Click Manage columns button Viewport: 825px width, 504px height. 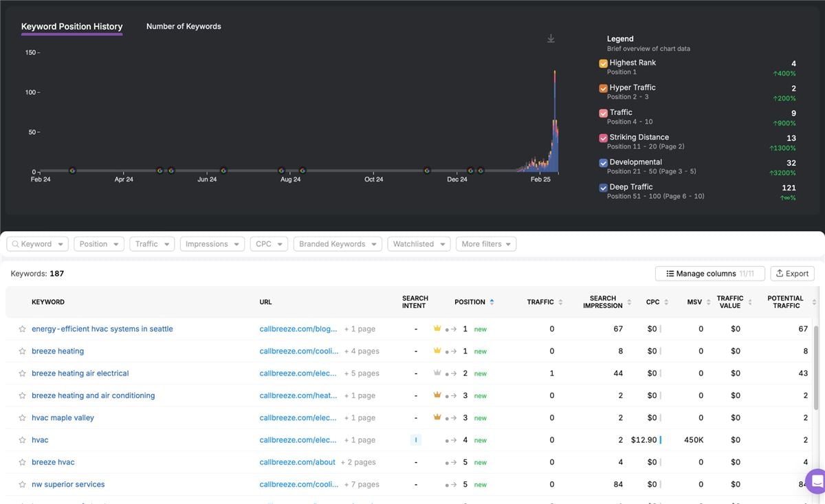coord(709,274)
